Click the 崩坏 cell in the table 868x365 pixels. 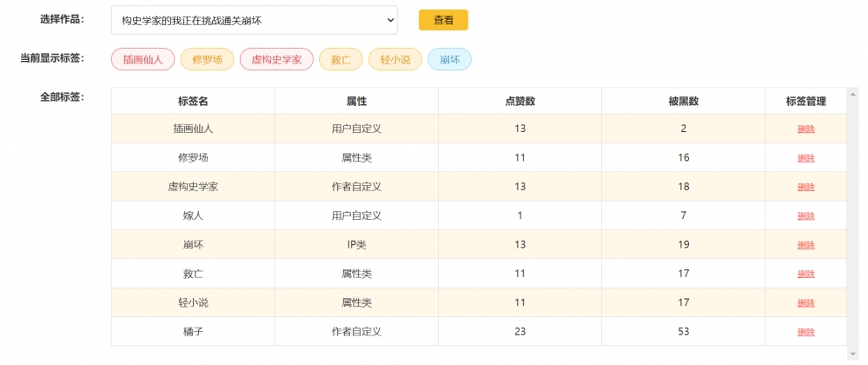coord(193,244)
